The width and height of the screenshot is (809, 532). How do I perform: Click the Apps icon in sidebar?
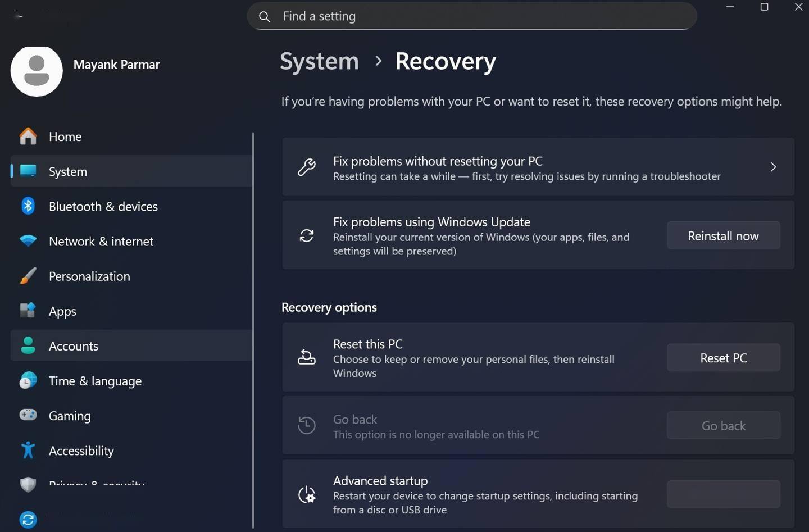pyautogui.click(x=28, y=310)
